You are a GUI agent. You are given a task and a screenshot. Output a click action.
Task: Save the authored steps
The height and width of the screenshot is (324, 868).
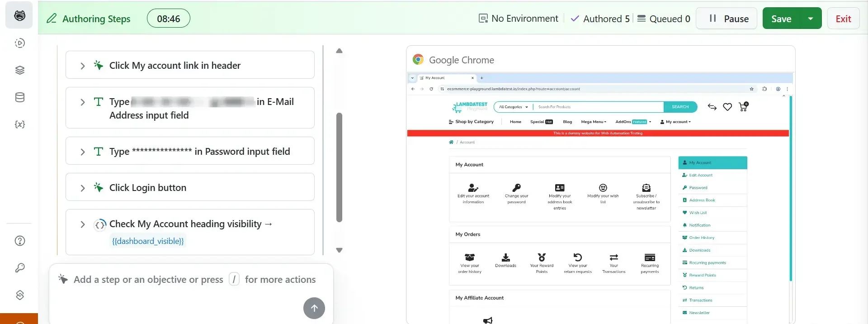coord(781,19)
